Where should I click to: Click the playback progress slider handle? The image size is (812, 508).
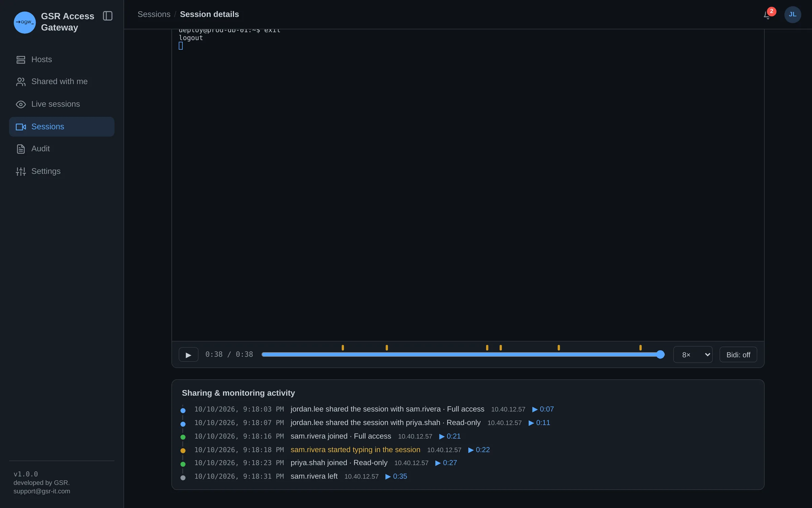point(660,355)
